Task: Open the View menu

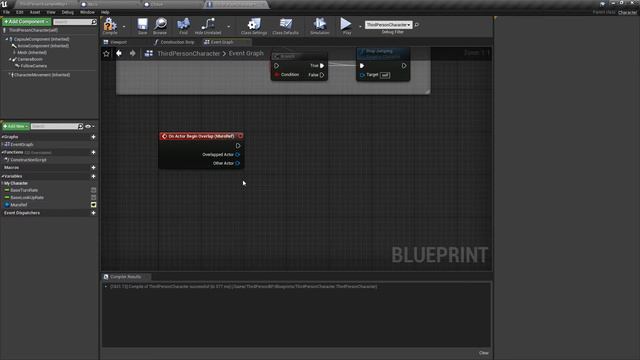Action: point(51,12)
